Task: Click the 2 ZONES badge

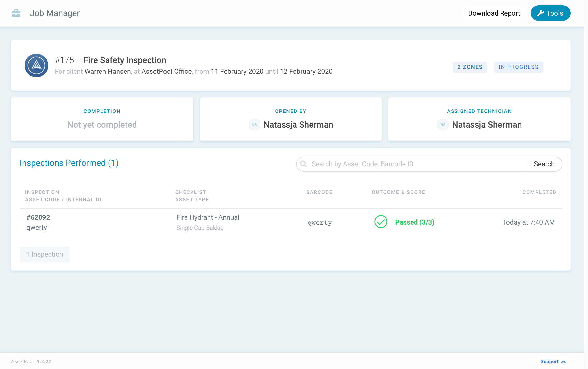Action: coord(470,67)
